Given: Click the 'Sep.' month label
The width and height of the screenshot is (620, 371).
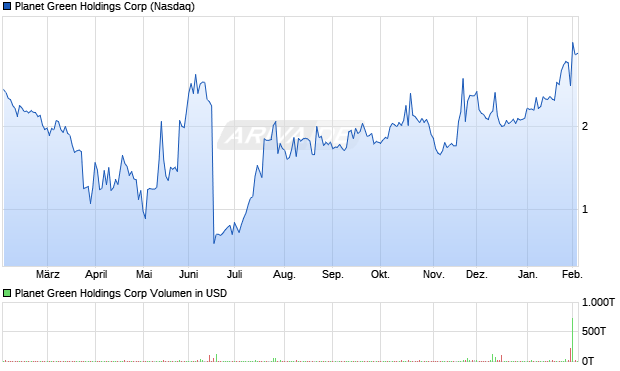Looking at the screenshot, I should [333, 274].
